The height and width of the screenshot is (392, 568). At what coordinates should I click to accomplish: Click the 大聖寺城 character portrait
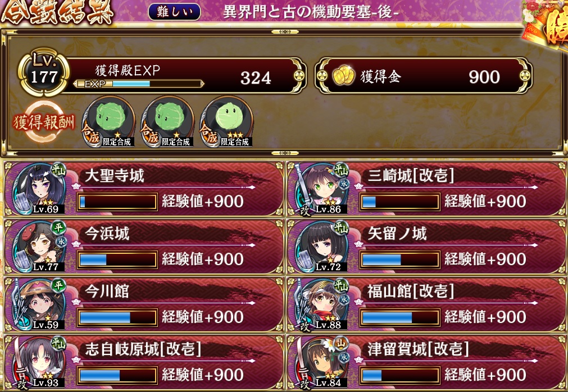pyautogui.click(x=39, y=189)
